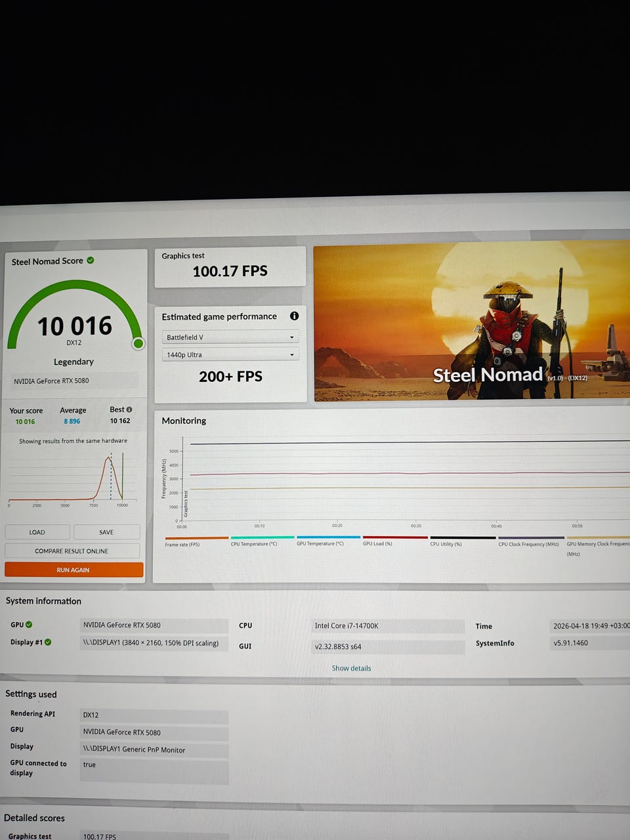Click the green check icon beside GPU
630x840 pixels.
tap(29, 625)
